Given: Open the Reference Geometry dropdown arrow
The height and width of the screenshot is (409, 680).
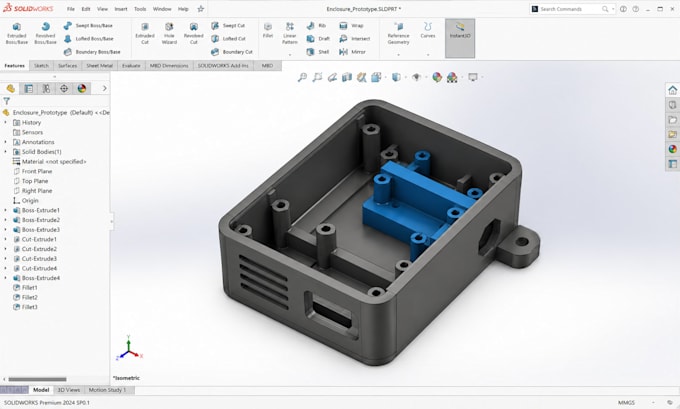Looking at the screenshot, I should coord(398,55).
